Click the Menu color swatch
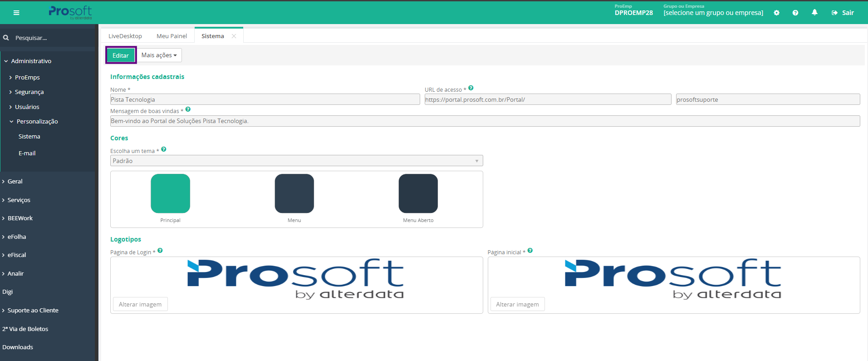Viewport: 868px width, 361px height. click(294, 193)
